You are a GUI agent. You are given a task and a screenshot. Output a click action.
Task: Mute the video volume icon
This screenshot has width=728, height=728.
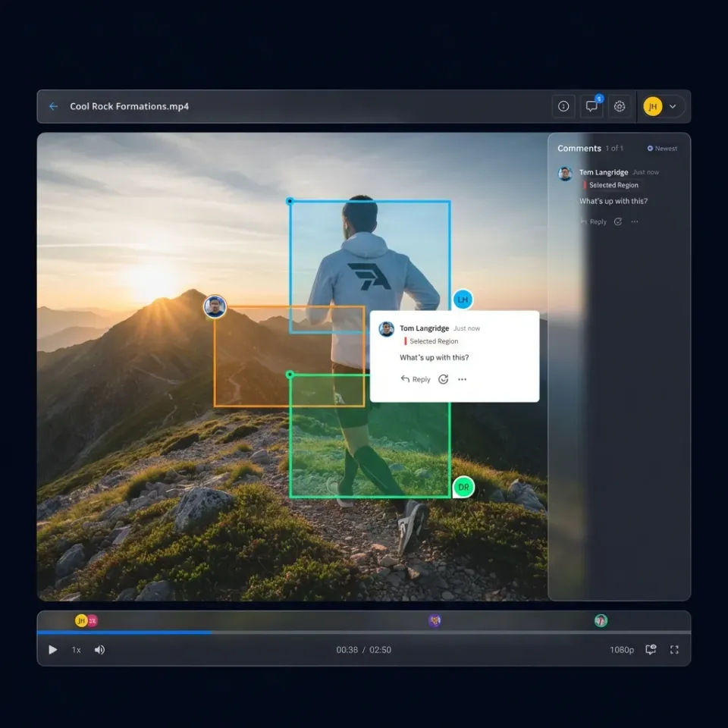pyautogui.click(x=99, y=650)
